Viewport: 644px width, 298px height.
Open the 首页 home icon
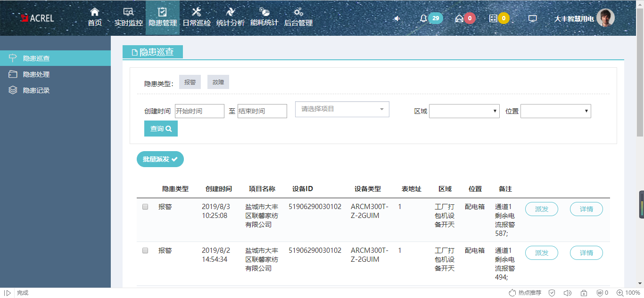point(95,17)
